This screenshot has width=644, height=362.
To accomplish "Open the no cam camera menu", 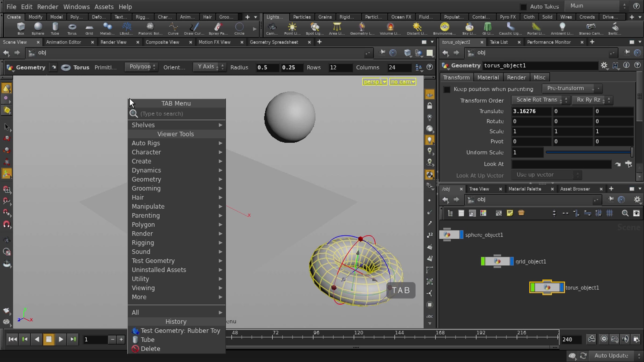I will [x=403, y=82].
